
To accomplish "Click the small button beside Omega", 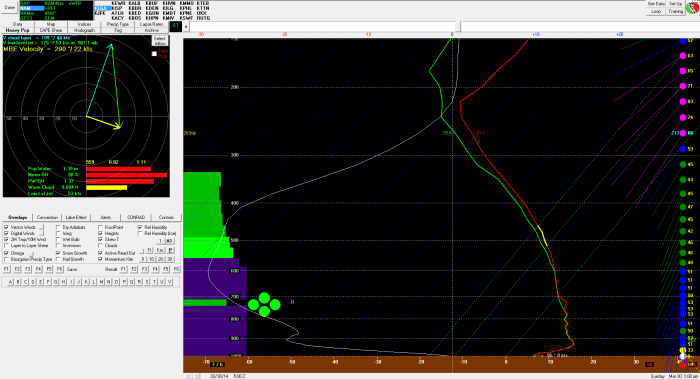I will pos(32,253).
